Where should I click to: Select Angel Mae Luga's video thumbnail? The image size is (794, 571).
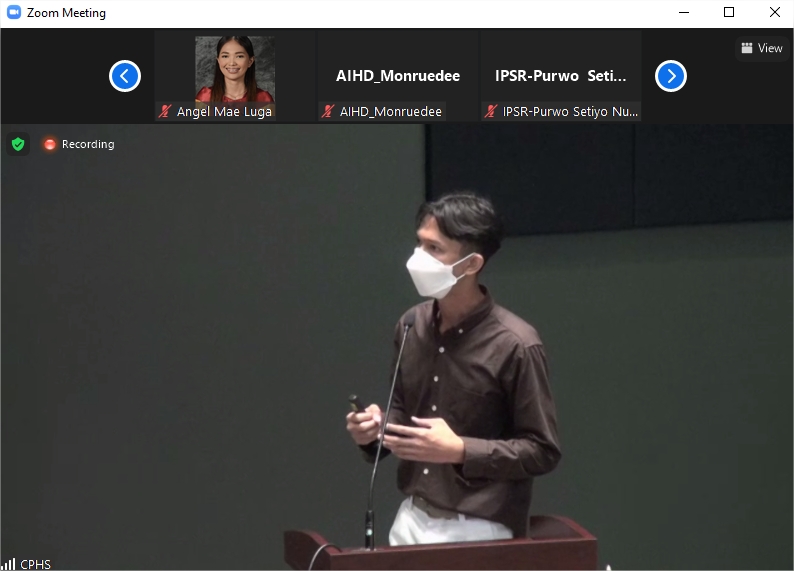tap(235, 70)
